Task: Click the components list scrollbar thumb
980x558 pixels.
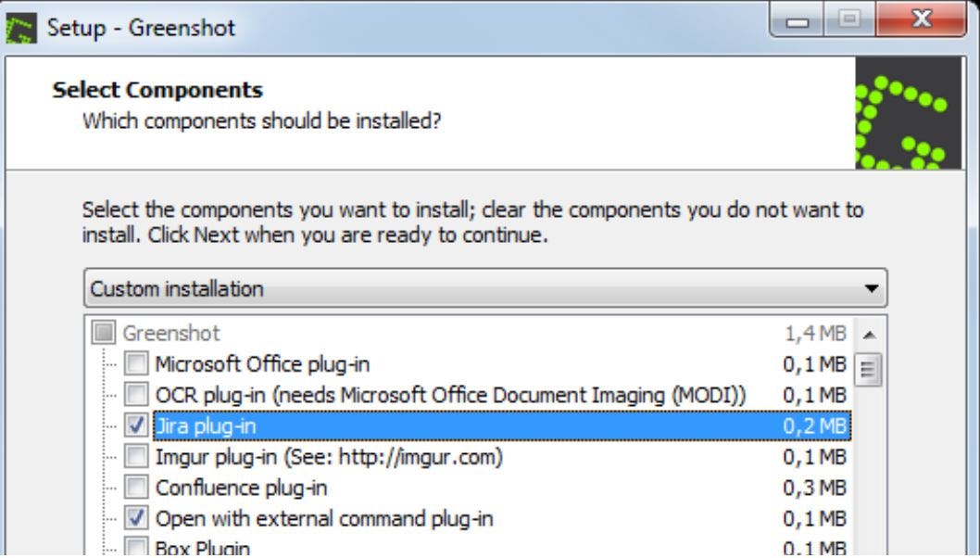Action: 868,370
